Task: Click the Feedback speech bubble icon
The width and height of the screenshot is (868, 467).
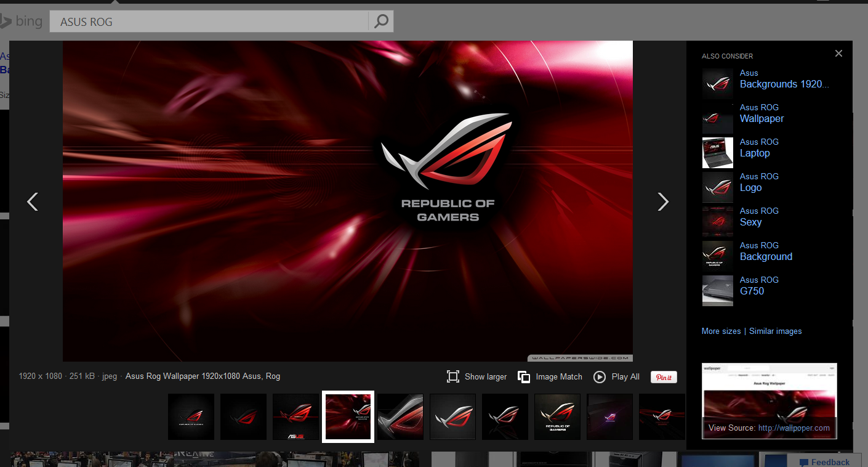Action: pos(804,462)
